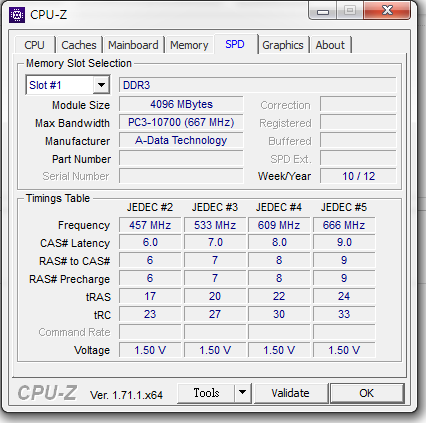Select the 533 MHz frequency cell

click(x=215, y=225)
